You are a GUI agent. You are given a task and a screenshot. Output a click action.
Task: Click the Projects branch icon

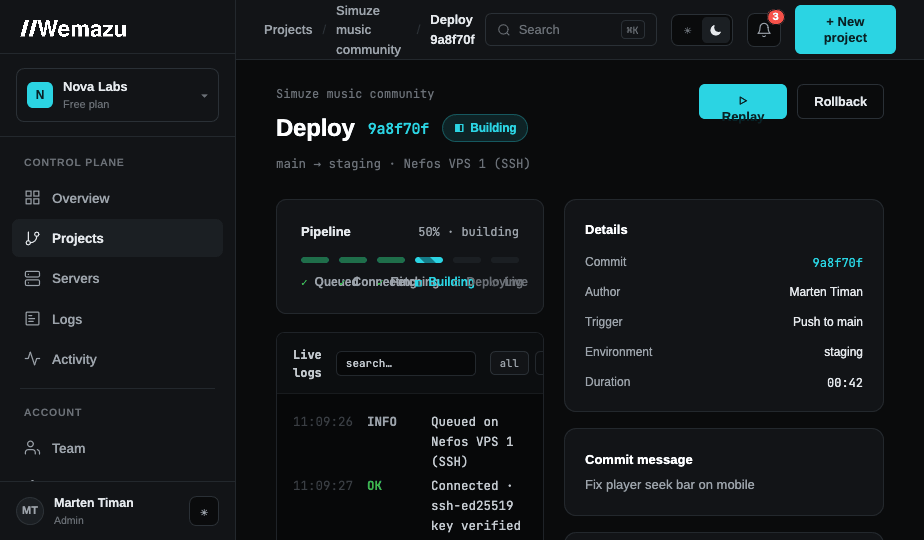(x=32, y=238)
